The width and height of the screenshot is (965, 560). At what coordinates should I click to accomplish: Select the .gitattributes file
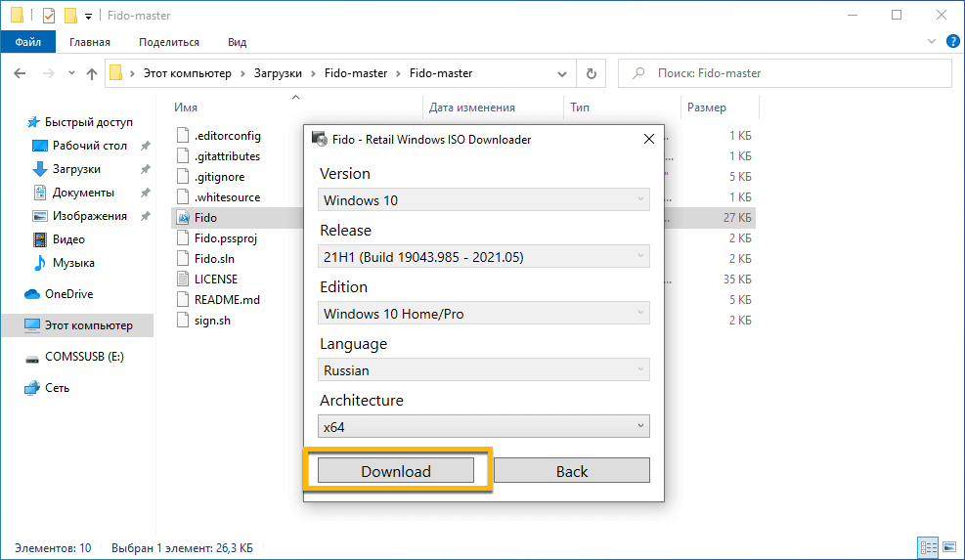[227, 155]
